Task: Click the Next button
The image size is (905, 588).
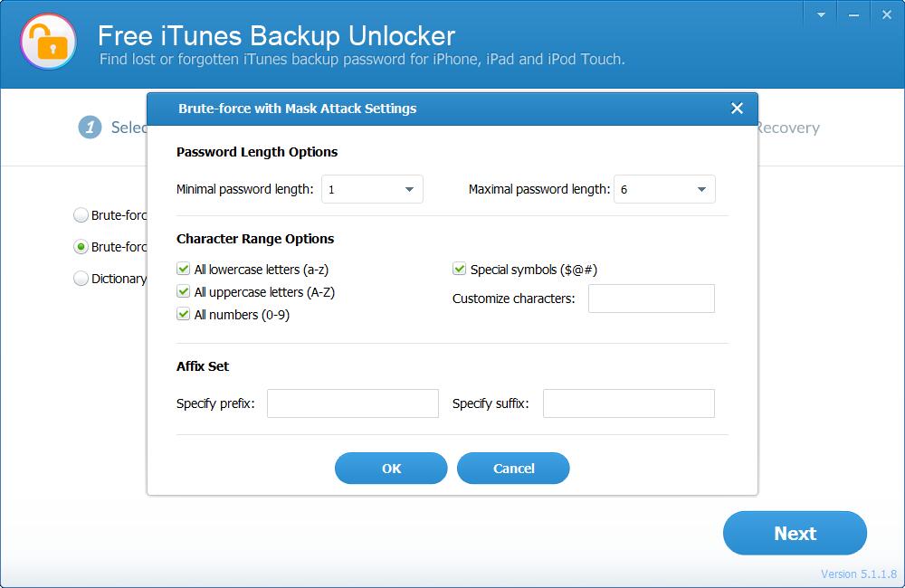Action: click(x=795, y=533)
